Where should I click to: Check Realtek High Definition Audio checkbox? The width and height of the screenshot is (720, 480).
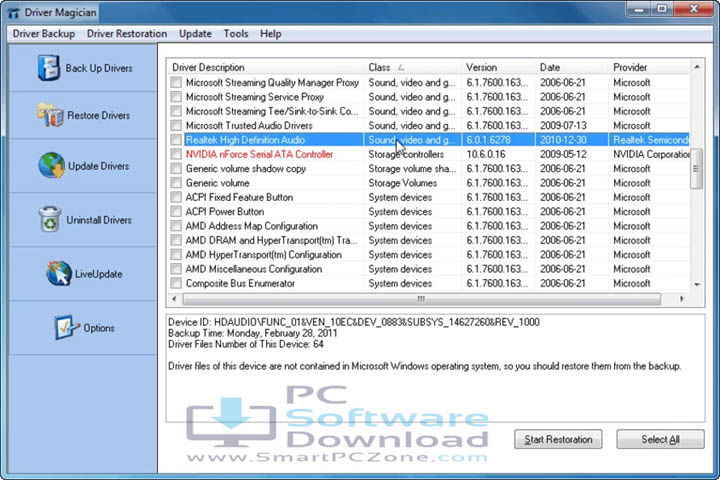point(176,140)
